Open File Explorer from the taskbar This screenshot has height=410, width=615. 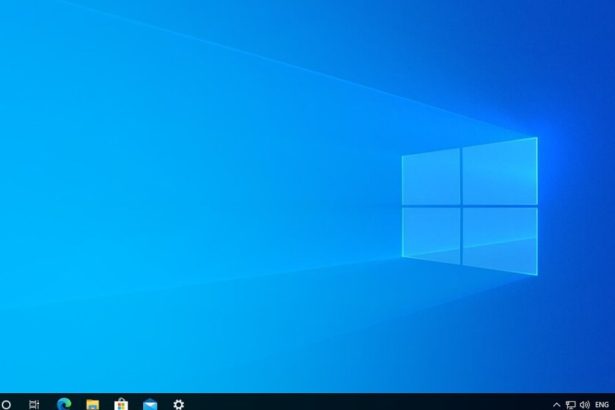coord(93,405)
